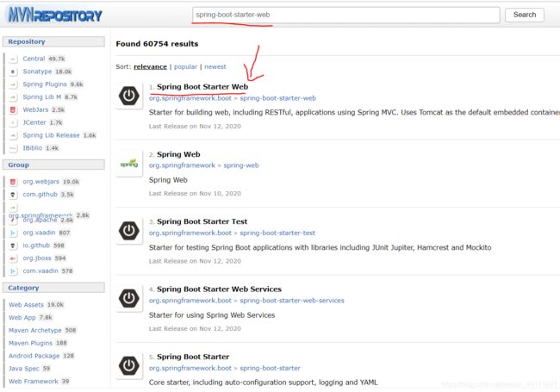This screenshot has width=560, height=392.
Task: Sort results by newest
Action: [x=215, y=66]
